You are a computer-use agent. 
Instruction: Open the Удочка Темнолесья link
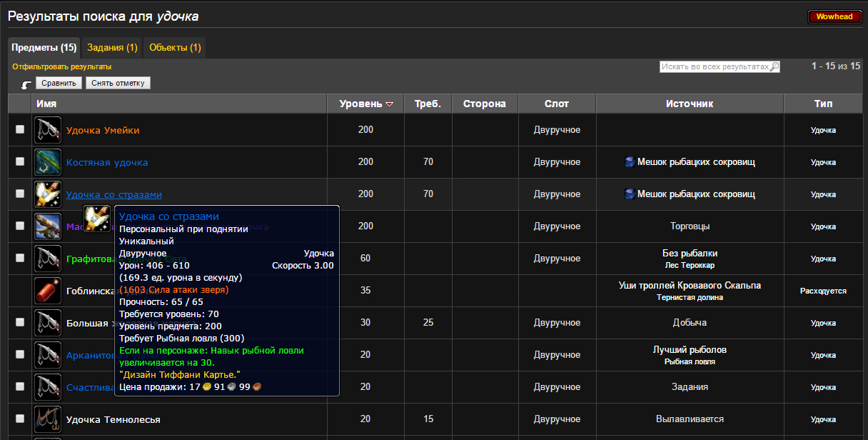(113, 419)
